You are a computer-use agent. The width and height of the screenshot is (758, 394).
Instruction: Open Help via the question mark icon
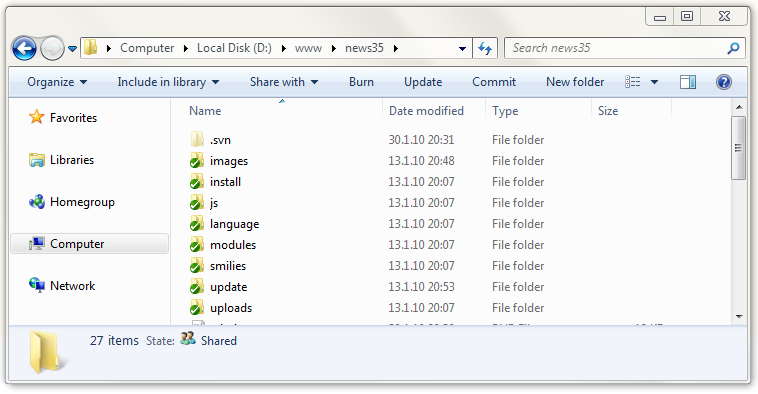click(723, 82)
